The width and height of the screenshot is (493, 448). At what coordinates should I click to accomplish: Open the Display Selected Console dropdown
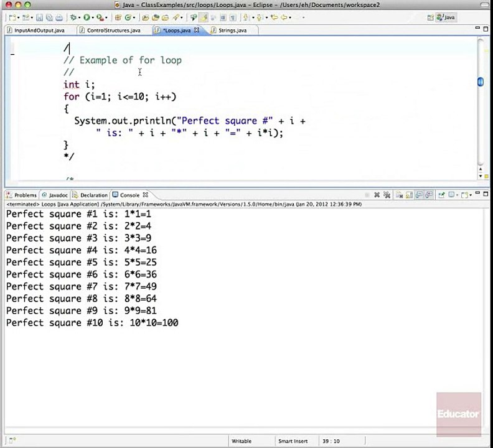[x=457, y=195]
